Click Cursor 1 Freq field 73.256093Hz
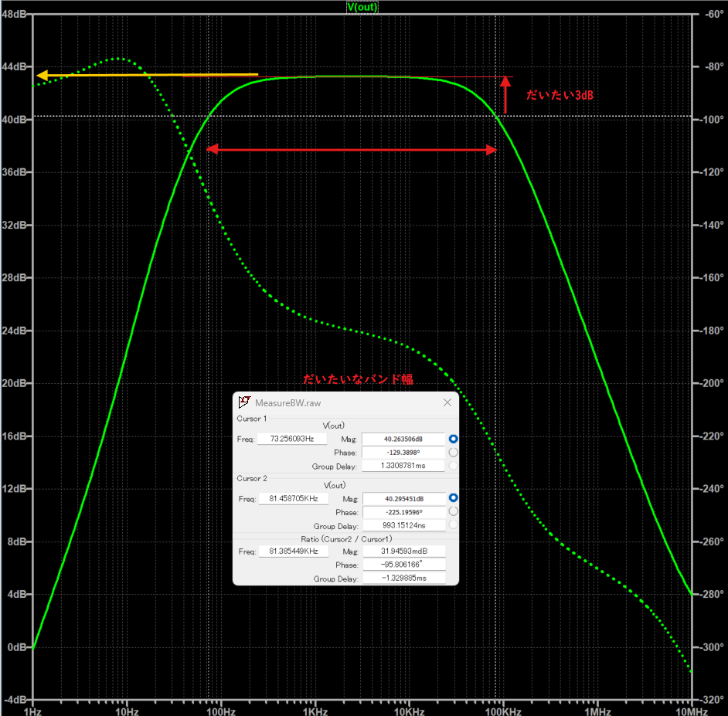Image resolution: width=728 pixels, height=716 pixels. (x=292, y=439)
